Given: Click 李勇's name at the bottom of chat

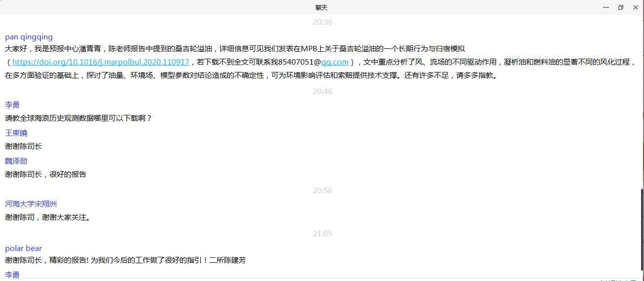Looking at the screenshot, I should (x=12, y=275).
